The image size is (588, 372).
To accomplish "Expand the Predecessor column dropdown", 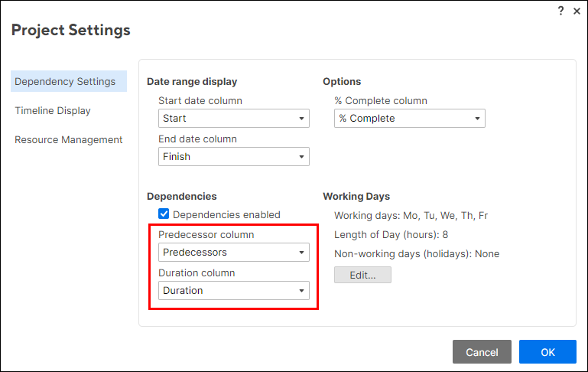I will click(233, 253).
